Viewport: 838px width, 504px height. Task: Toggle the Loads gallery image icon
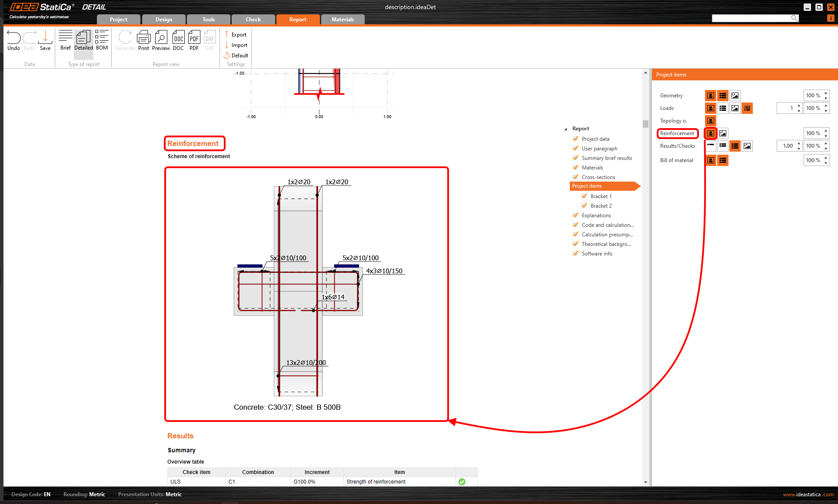point(735,108)
